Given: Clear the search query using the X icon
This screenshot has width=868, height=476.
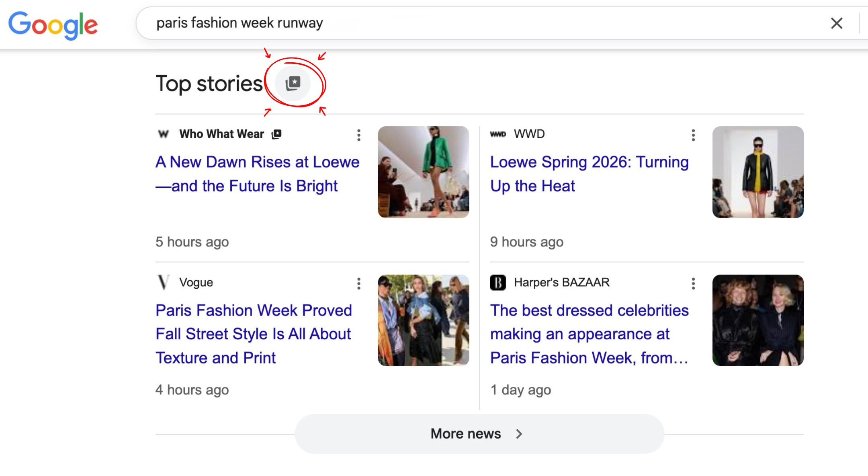Looking at the screenshot, I should tap(837, 23).
